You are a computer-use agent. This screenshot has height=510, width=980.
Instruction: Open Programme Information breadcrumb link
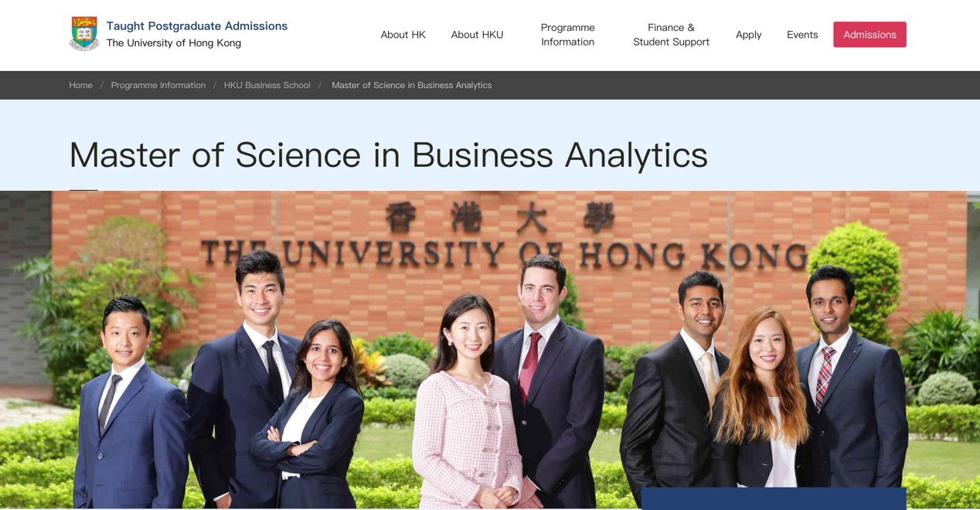coord(158,85)
